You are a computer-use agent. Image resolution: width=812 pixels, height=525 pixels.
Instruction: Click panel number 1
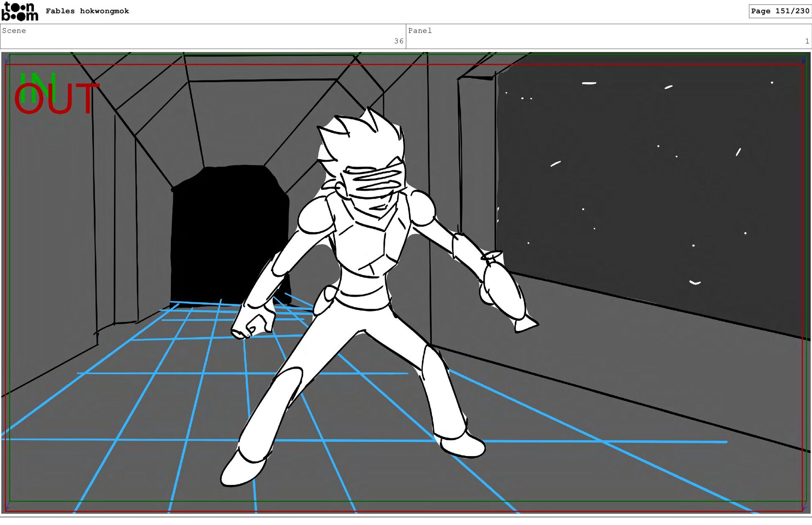[807, 41]
